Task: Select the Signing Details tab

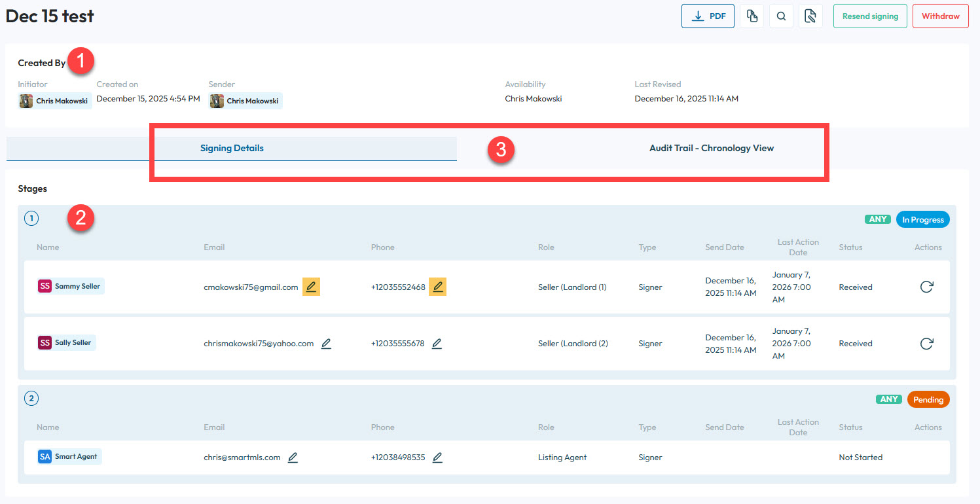Action: pos(232,149)
